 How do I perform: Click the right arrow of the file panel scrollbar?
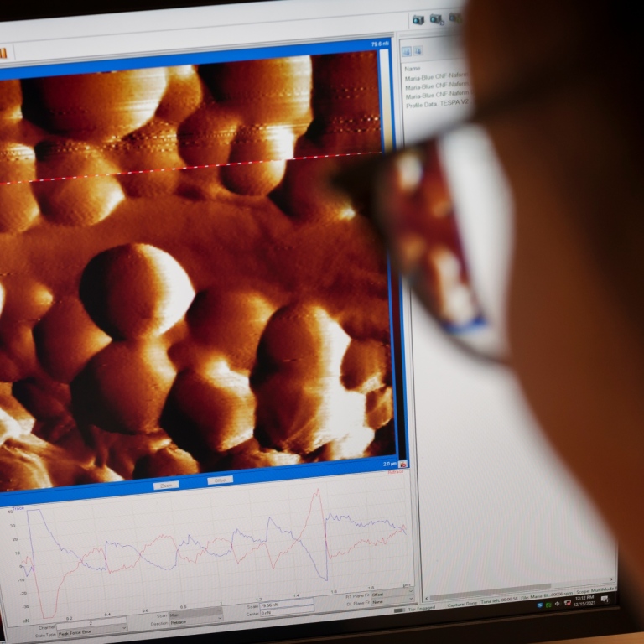(x=611, y=579)
